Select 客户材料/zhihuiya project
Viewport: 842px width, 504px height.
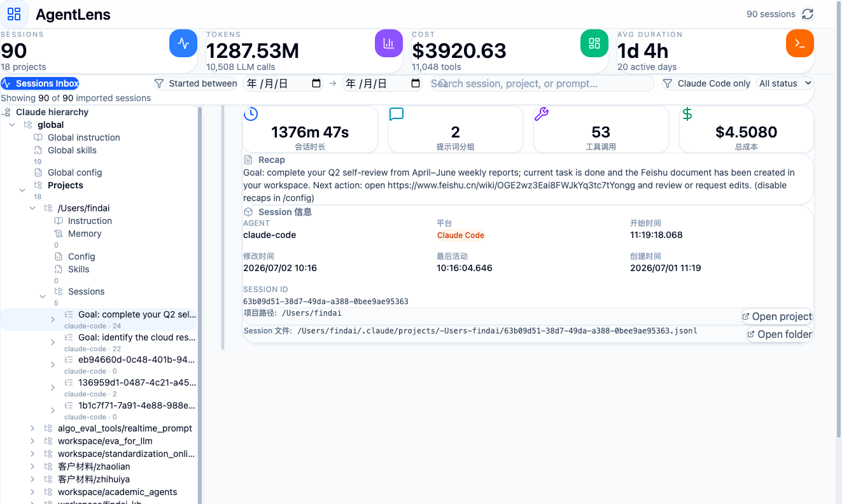coord(94,479)
